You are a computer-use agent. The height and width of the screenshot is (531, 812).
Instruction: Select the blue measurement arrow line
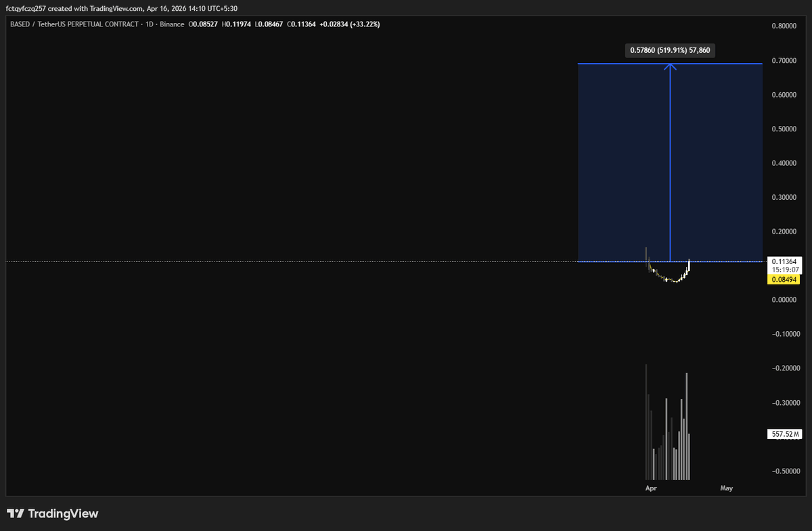click(670, 163)
